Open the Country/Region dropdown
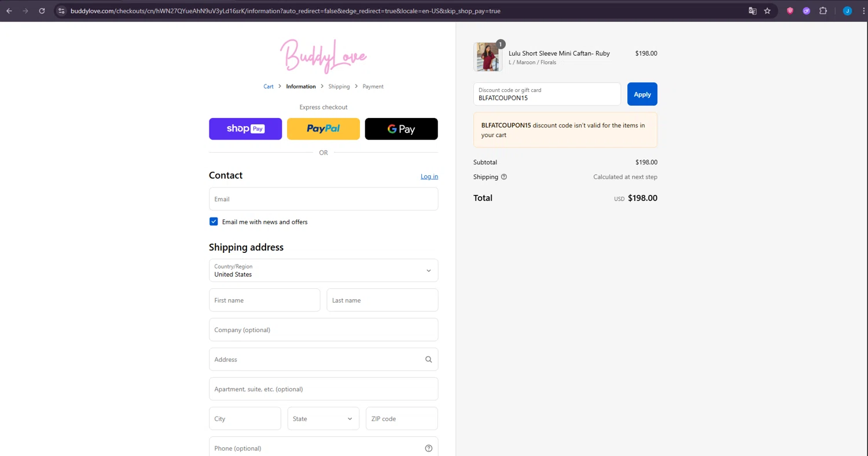This screenshot has width=868, height=456. click(x=323, y=270)
